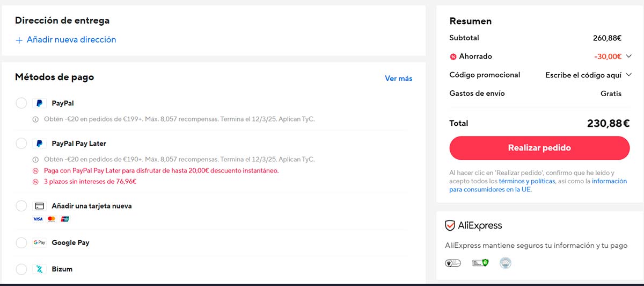Click the AliExpress shield checkmark icon
The width and height of the screenshot is (644, 286).
(450, 225)
